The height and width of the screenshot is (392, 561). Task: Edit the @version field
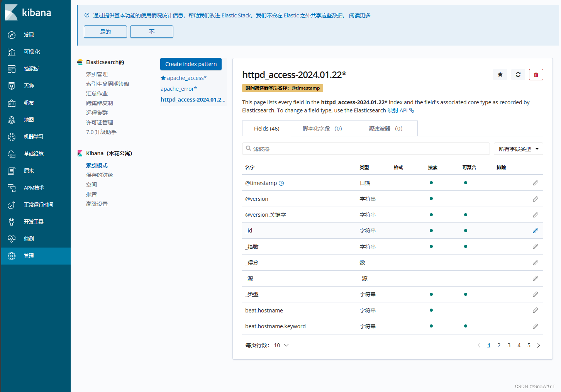pos(536,199)
